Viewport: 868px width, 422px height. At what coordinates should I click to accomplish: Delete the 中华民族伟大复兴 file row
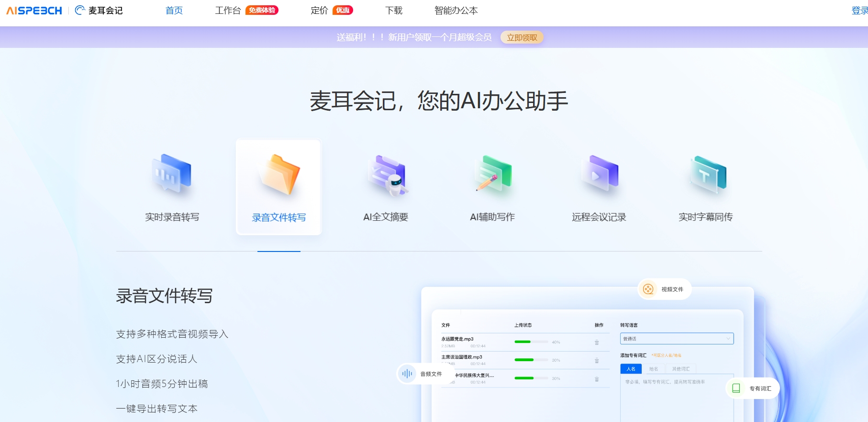[x=597, y=379]
